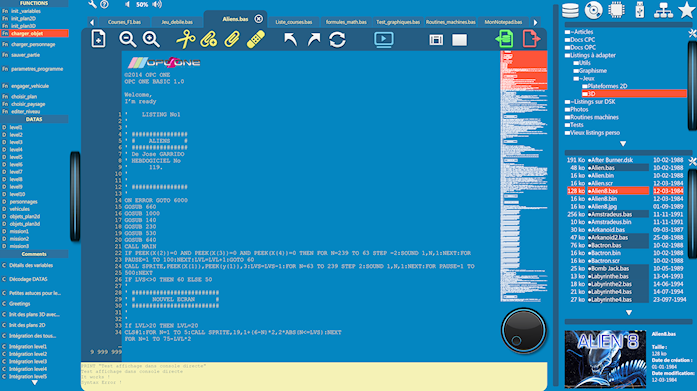Switch to the full window view icon
This screenshot has height=391, width=697.
pos(459,40)
